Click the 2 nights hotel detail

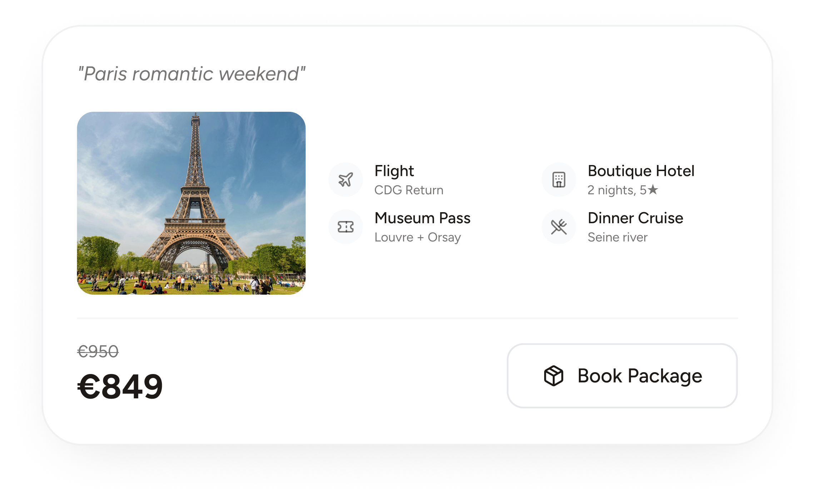[612, 190]
